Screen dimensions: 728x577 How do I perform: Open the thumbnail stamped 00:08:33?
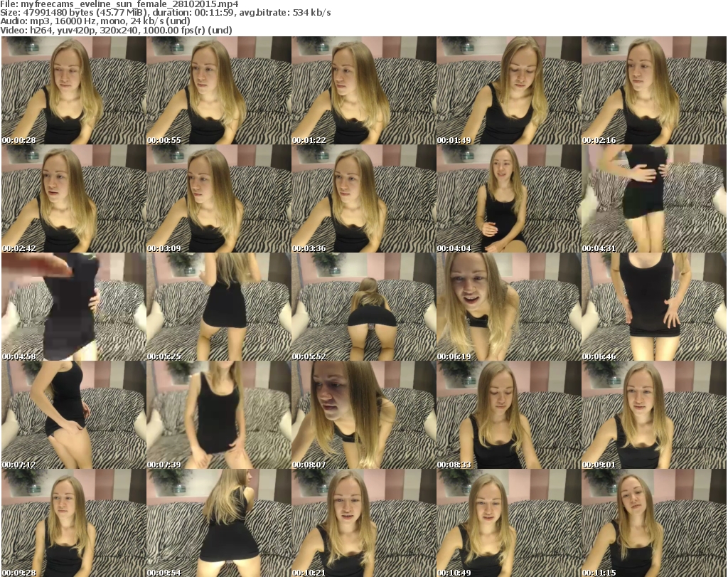pos(509,415)
